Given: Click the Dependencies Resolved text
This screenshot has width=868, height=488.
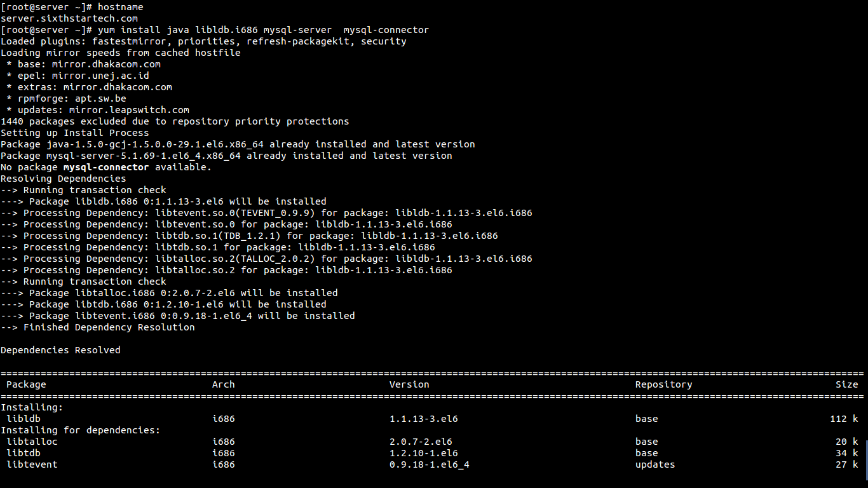Looking at the screenshot, I should 60,350.
